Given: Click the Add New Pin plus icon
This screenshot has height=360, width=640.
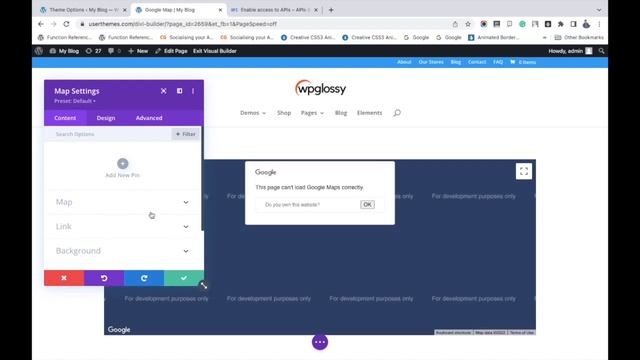Looking at the screenshot, I should tap(122, 164).
